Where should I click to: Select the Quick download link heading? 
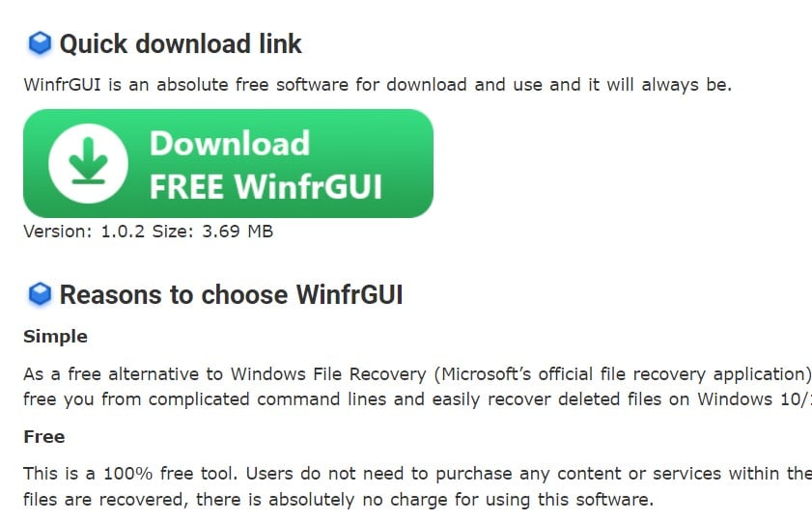pos(181,44)
